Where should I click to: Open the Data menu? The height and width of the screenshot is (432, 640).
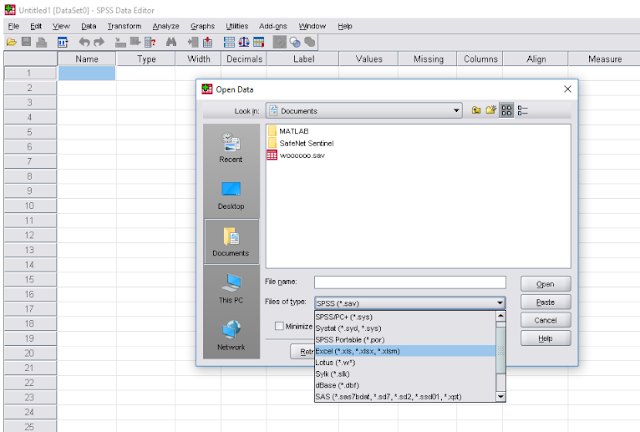[89, 26]
